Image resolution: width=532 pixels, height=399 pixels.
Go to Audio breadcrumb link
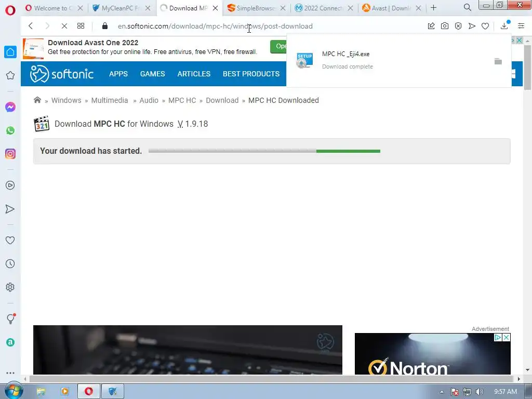(149, 100)
